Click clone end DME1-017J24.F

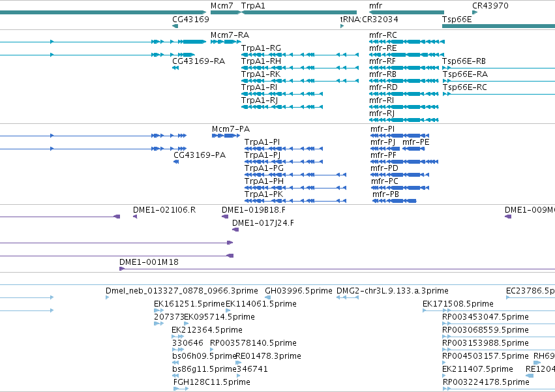pyautogui.click(x=235, y=230)
